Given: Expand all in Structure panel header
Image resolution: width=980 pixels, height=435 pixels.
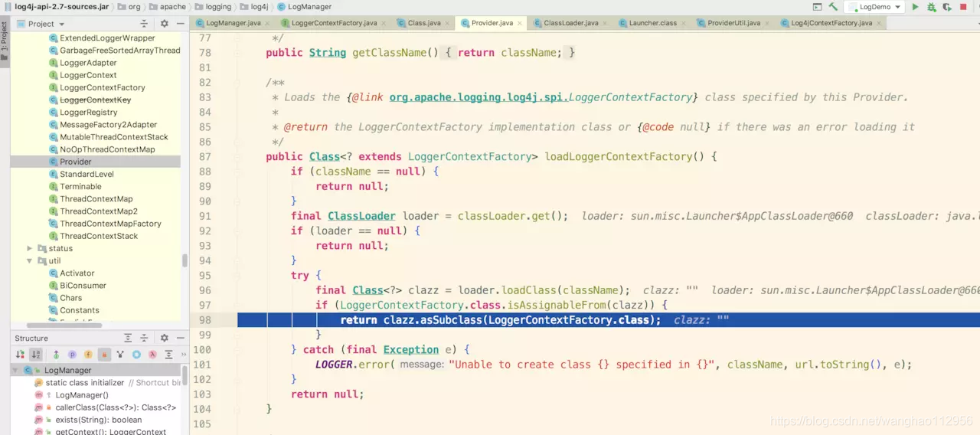Looking at the screenshot, I should [x=128, y=338].
